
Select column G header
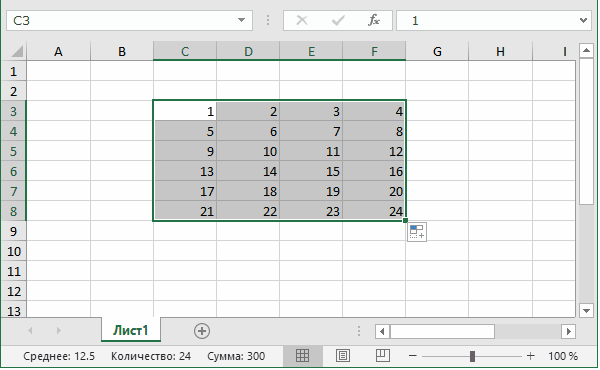click(x=437, y=51)
